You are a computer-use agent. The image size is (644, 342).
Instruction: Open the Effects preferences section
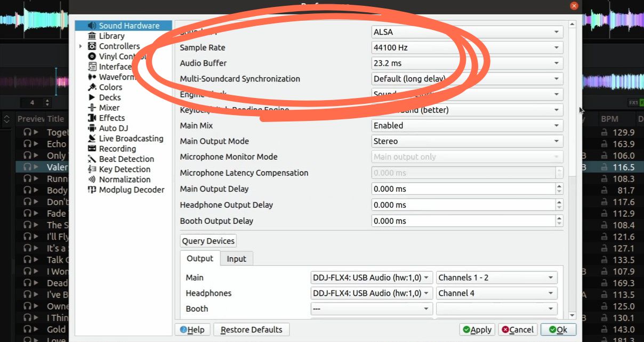point(111,118)
